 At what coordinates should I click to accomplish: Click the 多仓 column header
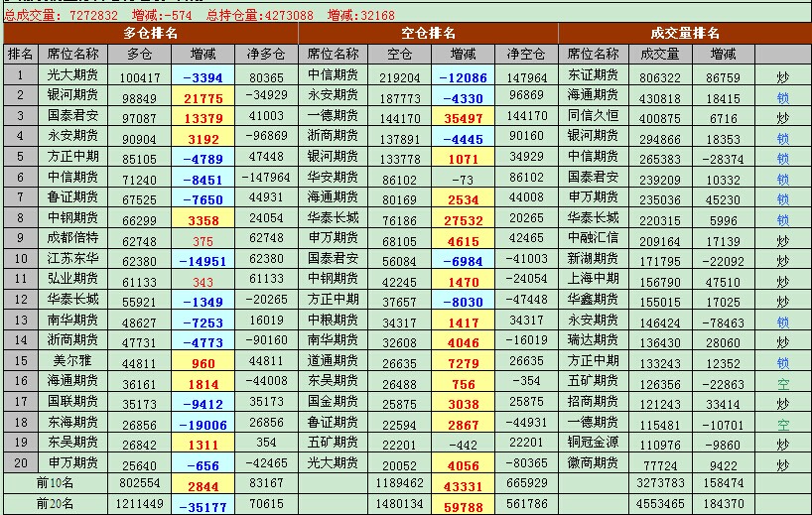point(139,54)
